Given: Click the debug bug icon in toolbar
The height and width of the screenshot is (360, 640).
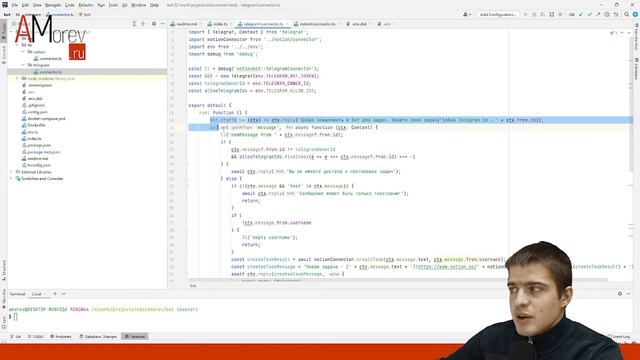Looking at the screenshot, I should point(534,14).
